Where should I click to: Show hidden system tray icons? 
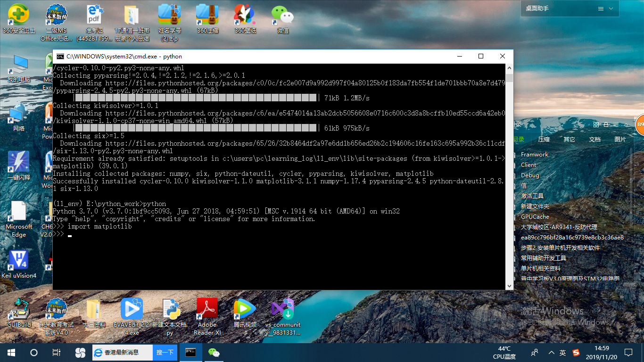tap(552, 353)
